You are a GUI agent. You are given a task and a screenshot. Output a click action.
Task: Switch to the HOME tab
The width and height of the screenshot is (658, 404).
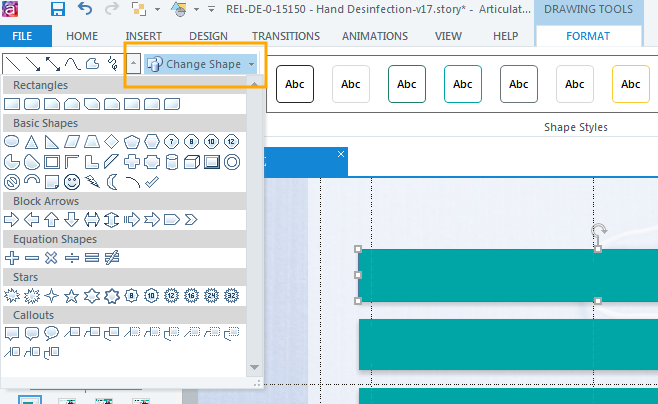pos(82,36)
